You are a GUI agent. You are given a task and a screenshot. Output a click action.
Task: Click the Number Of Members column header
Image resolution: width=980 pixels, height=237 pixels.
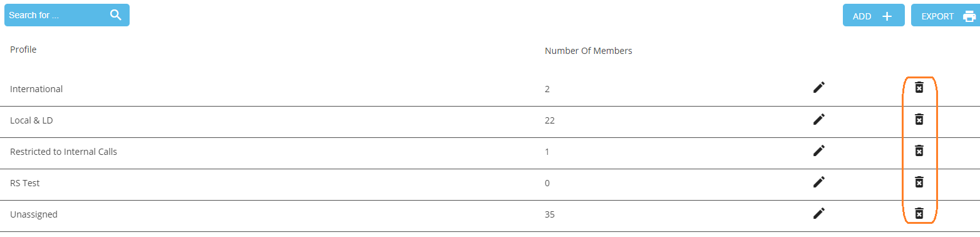588,51
